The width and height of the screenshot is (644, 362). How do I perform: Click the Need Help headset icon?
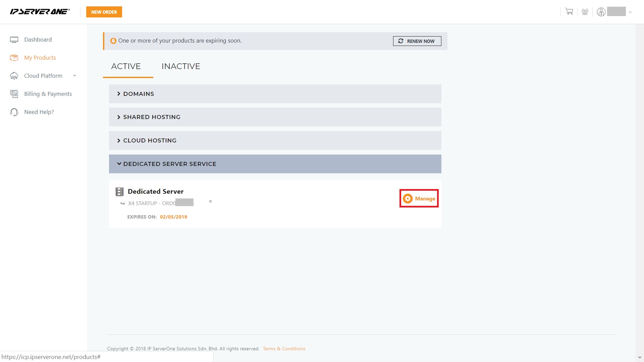14,112
